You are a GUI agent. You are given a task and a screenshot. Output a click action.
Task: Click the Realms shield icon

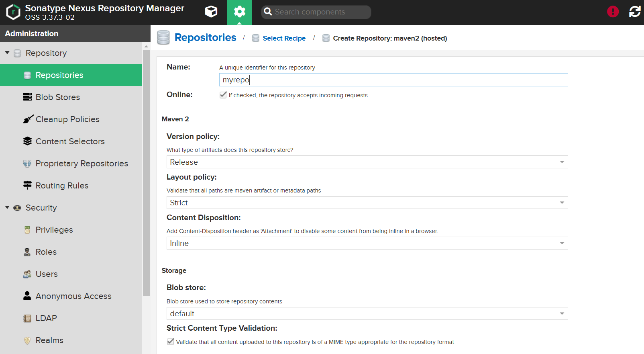pos(27,340)
